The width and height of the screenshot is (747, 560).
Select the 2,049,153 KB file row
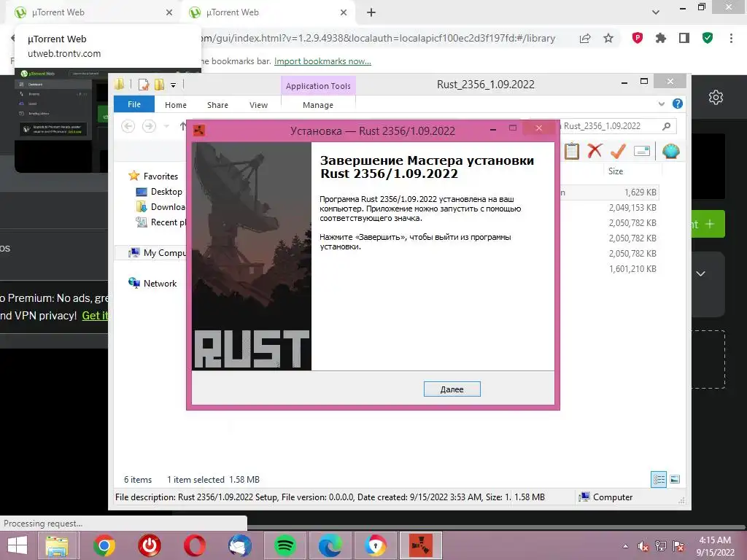coord(609,208)
